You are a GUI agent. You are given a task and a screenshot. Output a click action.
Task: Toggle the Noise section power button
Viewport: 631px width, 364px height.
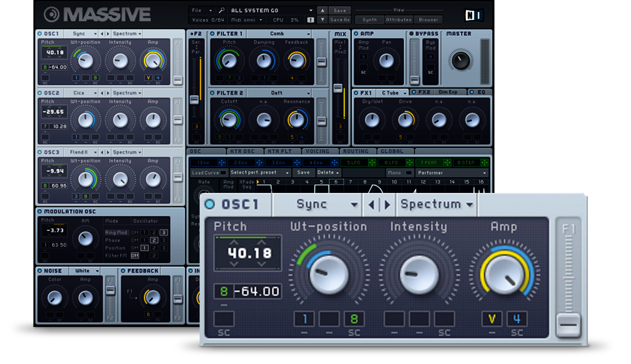tap(40, 271)
